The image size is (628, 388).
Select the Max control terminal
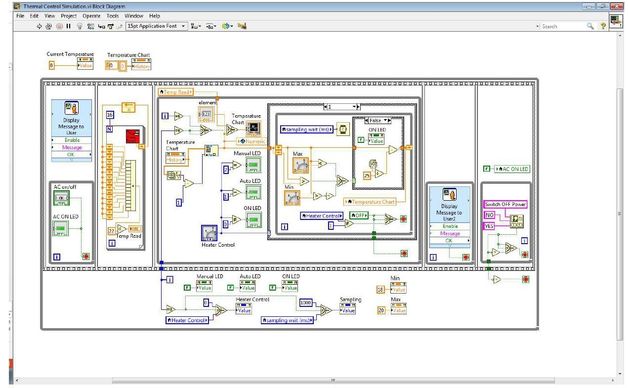(300, 165)
